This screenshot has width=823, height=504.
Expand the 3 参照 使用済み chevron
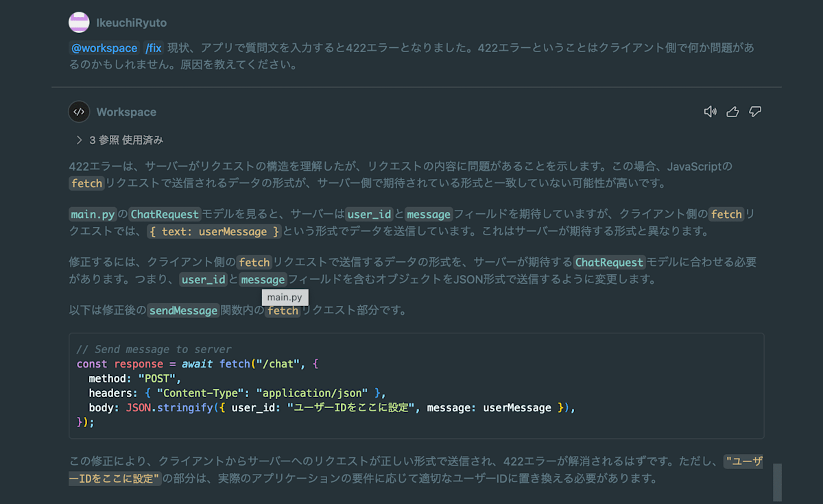click(x=80, y=140)
